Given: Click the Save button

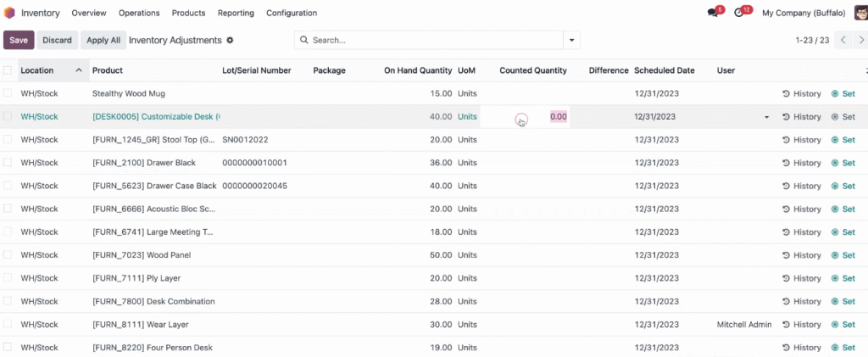Looking at the screenshot, I should [19, 40].
